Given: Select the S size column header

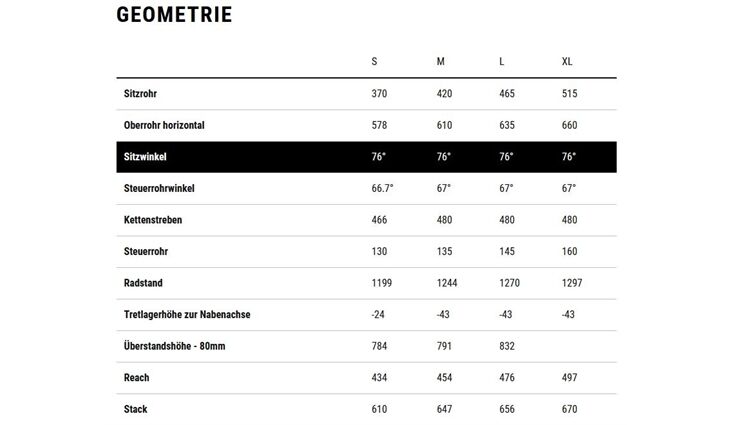Looking at the screenshot, I should click(x=374, y=61).
